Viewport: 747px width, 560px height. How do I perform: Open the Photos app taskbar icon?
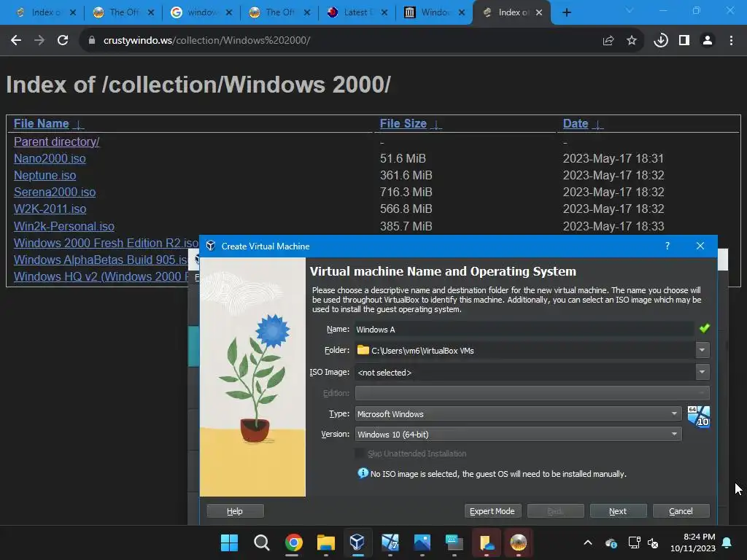click(x=422, y=542)
